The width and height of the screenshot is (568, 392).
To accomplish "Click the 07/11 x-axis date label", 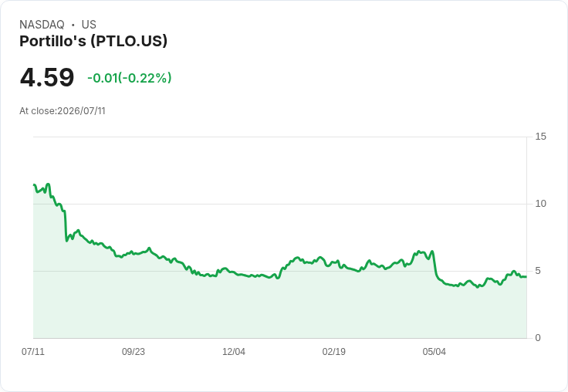I will coord(33,351).
